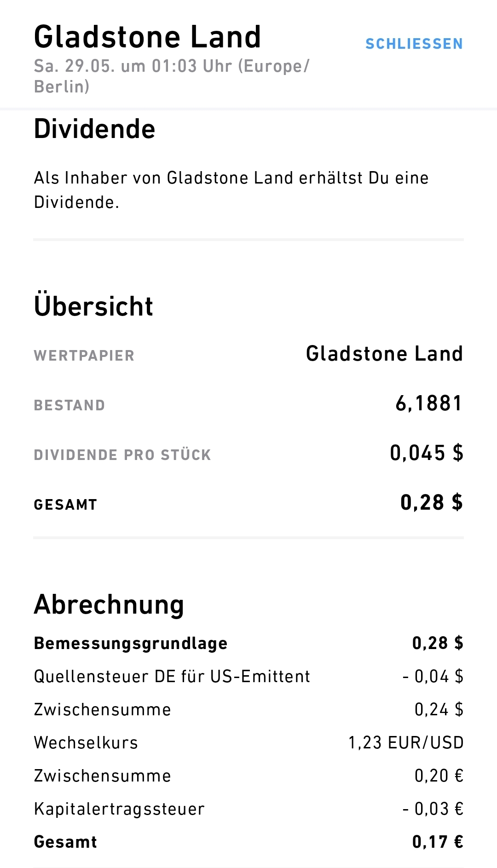
Task: Click the DIVIDENDE PRO STÜCK label
Action: click(122, 455)
